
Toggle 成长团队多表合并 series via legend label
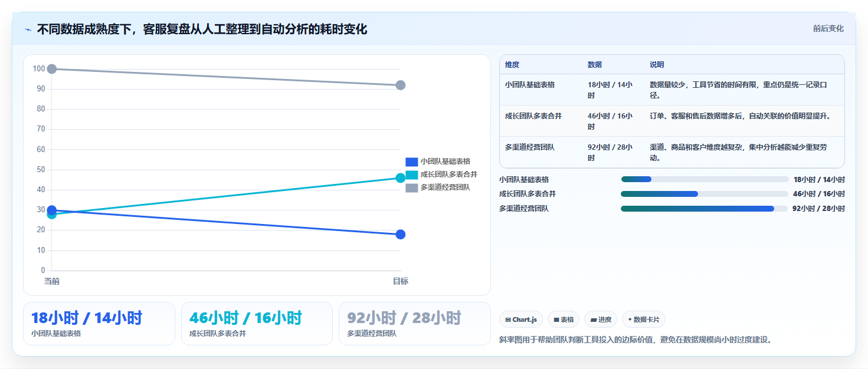coord(449,174)
